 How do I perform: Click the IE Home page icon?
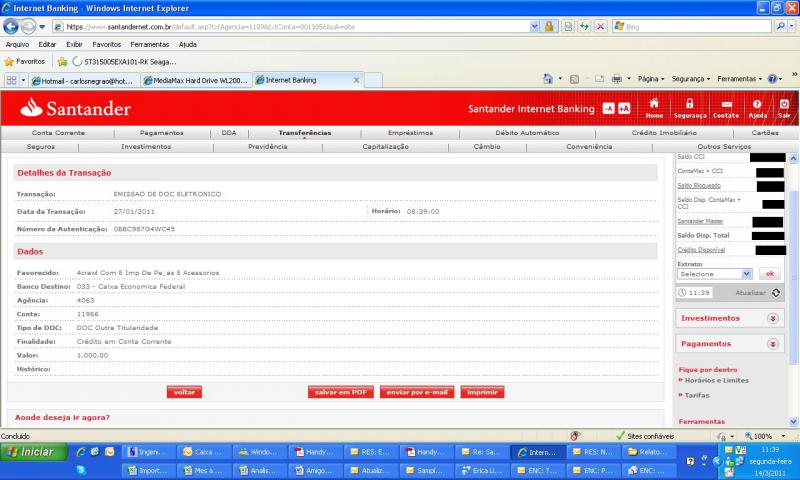point(548,79)
